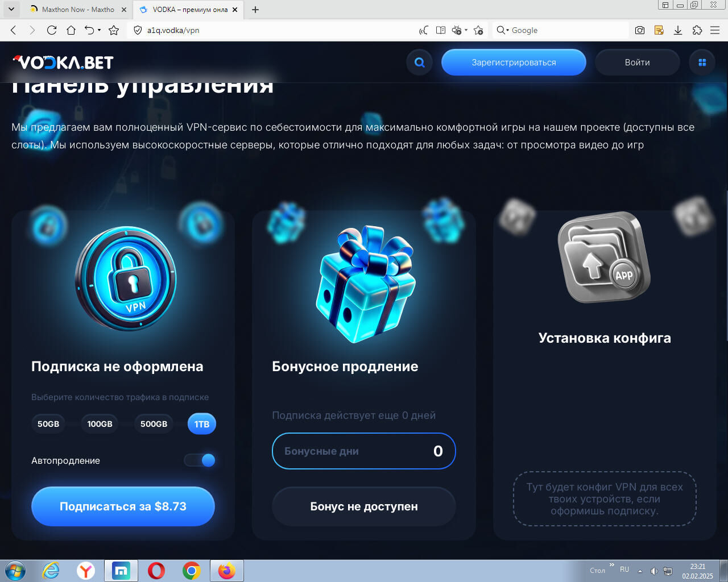Open a new browser tab
728x582 pixels.
tap(255, 10)
